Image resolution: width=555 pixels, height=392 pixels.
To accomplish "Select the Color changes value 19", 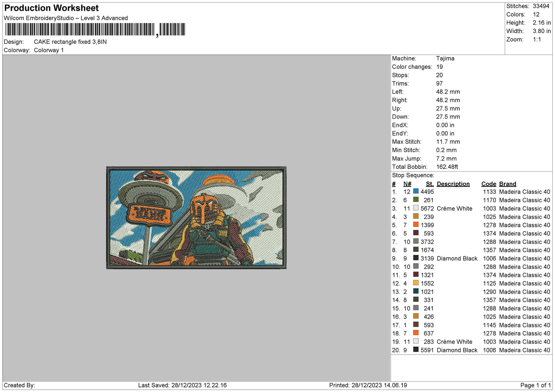I will (x=439, y=67).
